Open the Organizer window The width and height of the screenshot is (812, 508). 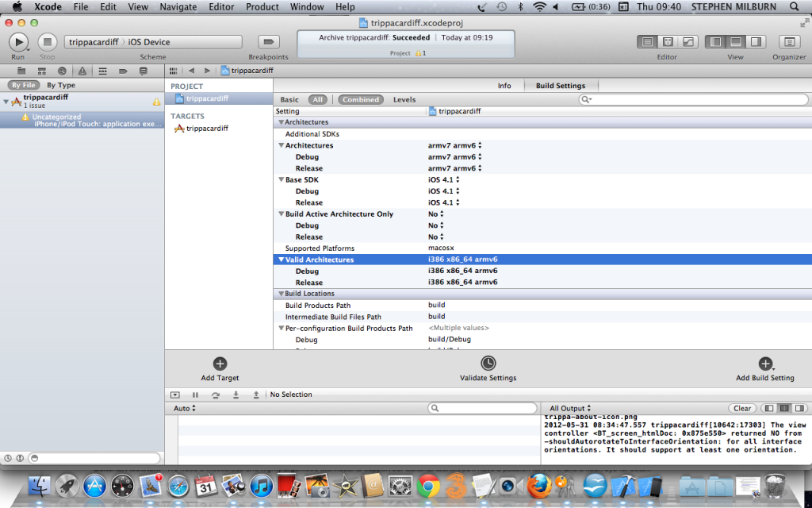(x=789, y=42)
